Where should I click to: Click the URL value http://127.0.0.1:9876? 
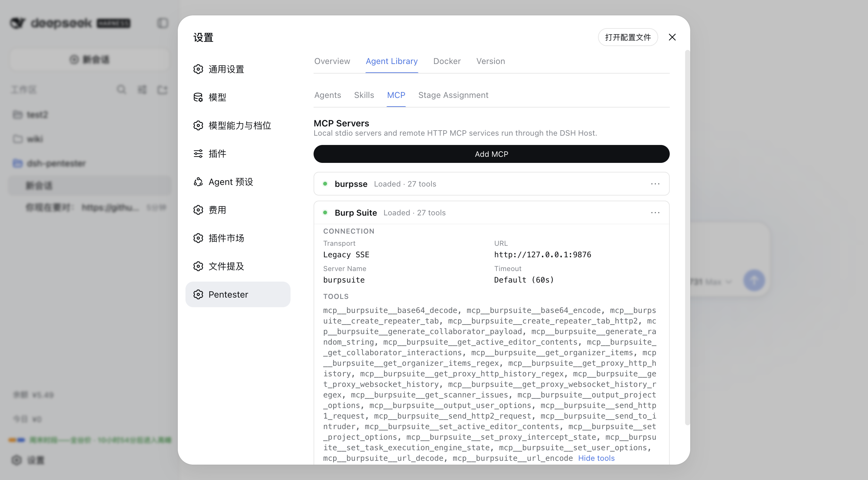(x=543, y=255)
